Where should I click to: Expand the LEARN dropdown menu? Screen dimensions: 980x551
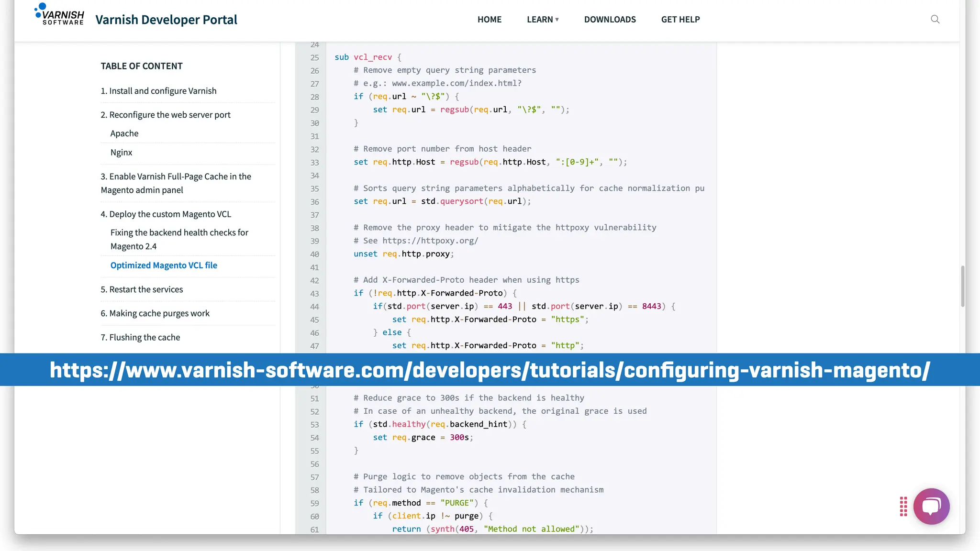543,19
